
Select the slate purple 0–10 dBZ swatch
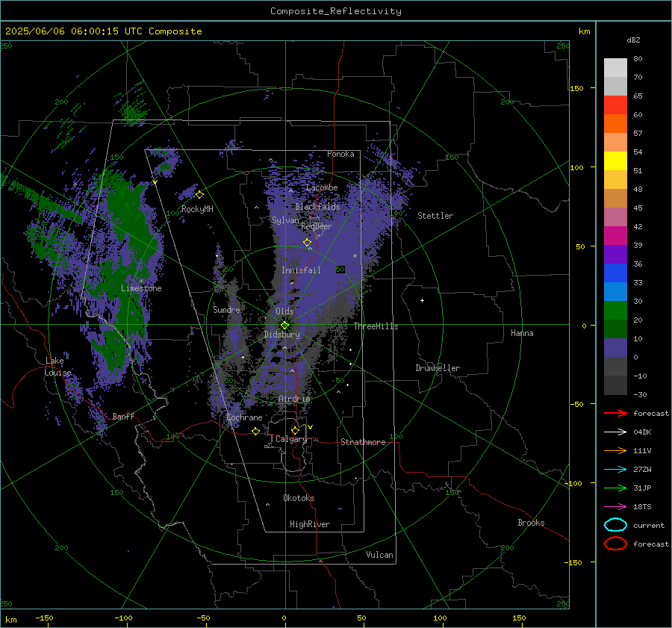tap(615, 348)
